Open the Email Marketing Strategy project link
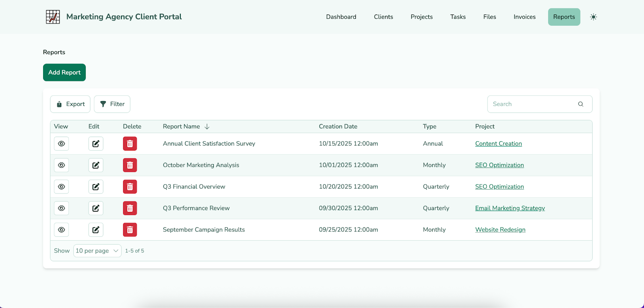 (510, 208)
